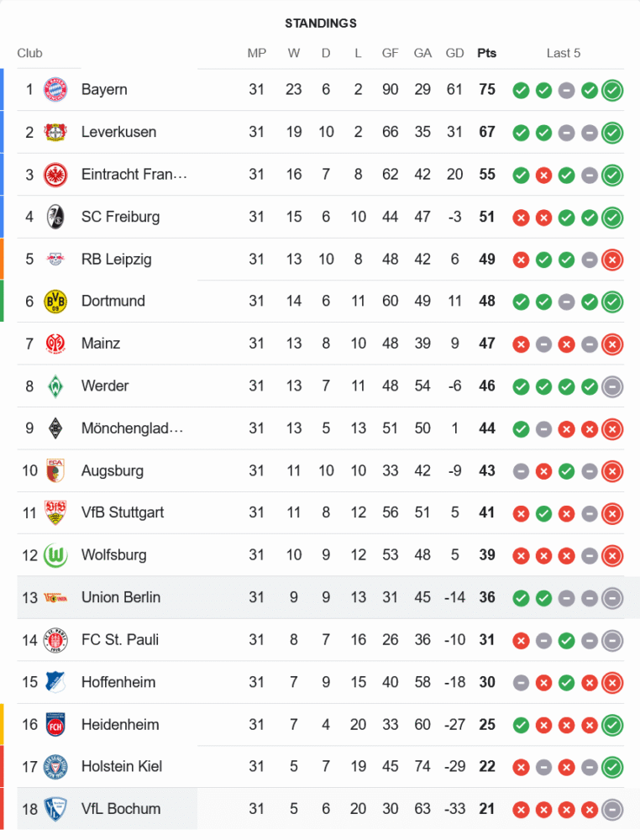Click the Club column header
The image size is (640, 840).
point(29,53)
